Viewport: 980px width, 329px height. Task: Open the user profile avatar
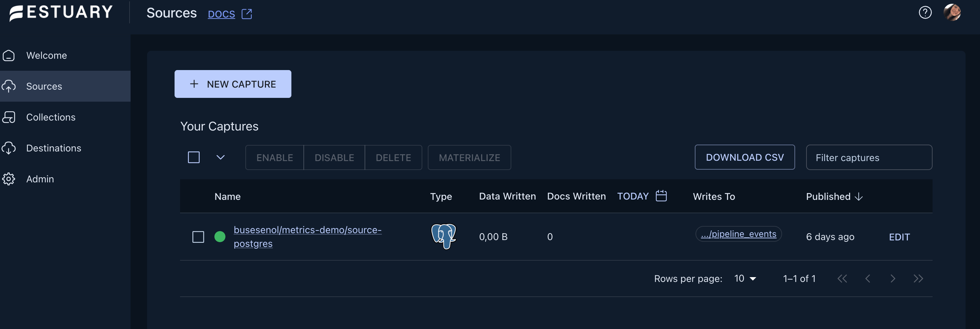pyautogui.click(x=952, y=13)
